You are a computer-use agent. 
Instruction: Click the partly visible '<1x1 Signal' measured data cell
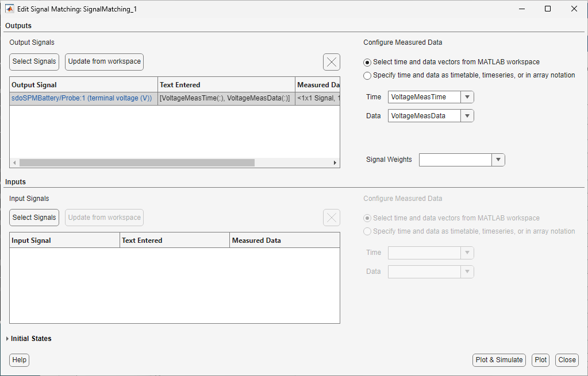(318, 98)
